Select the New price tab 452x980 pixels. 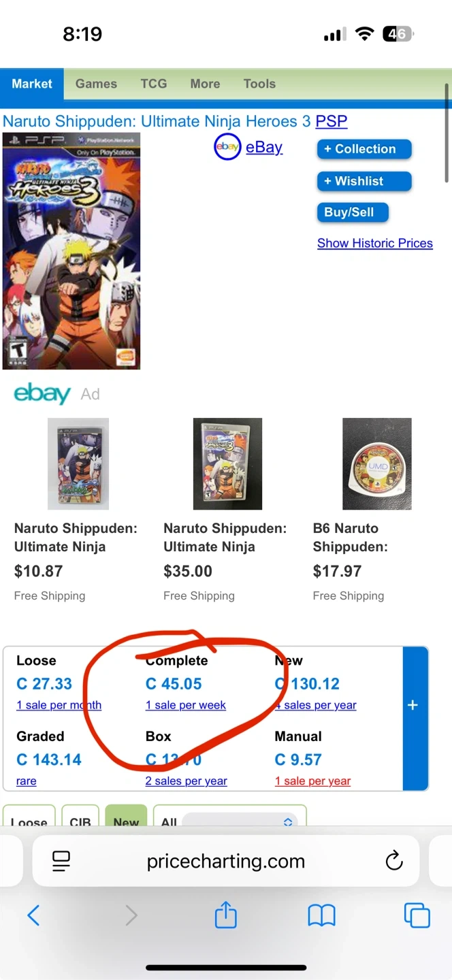[x=126, y=820]
